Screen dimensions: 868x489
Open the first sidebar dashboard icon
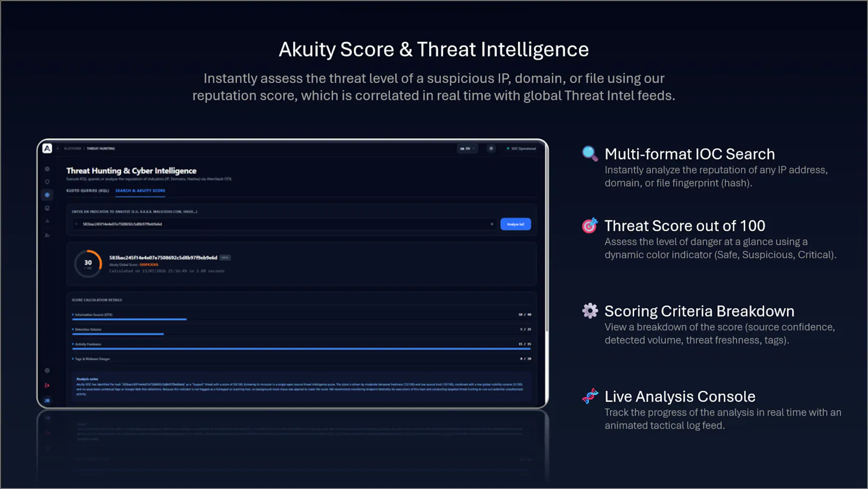[x=47, y=169]
